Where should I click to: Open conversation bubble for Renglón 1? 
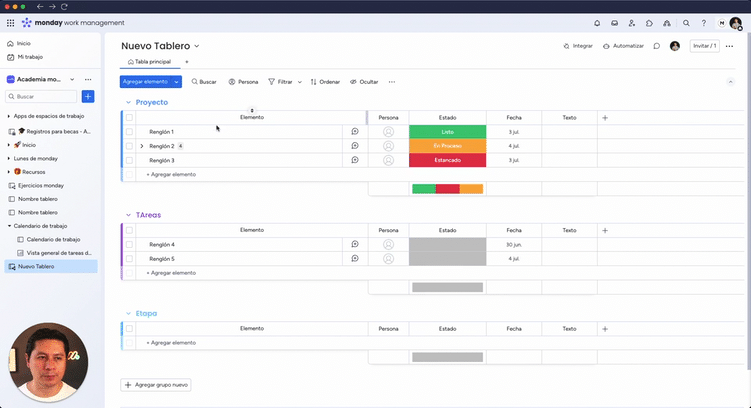(354, 132)
